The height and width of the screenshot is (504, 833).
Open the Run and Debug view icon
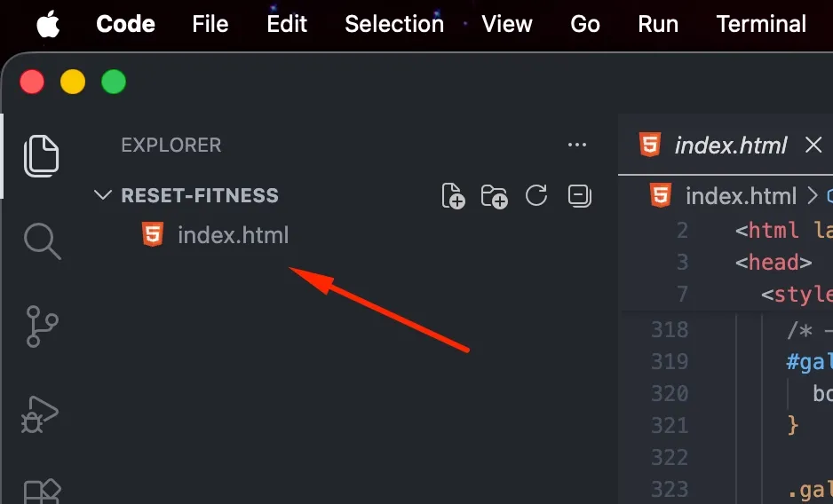pyautogui.click(x=40, y=414)
